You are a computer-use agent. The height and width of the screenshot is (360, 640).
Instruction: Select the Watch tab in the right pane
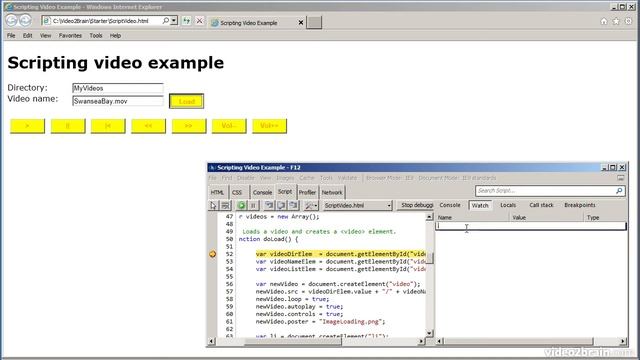(x=480, y=205)
